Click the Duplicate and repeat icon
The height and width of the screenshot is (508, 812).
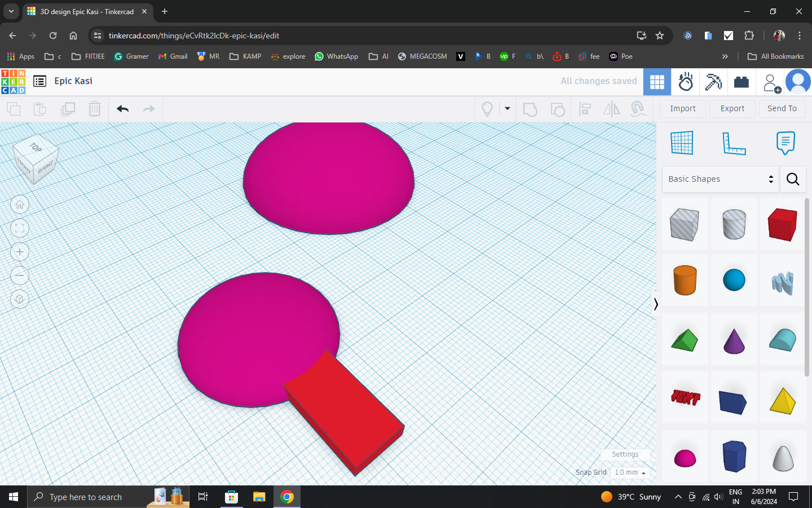coord(68,109)
